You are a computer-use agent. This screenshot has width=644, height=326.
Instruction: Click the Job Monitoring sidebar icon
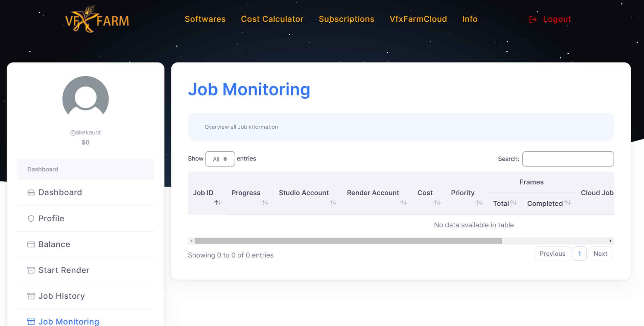(x=31, y=322)
